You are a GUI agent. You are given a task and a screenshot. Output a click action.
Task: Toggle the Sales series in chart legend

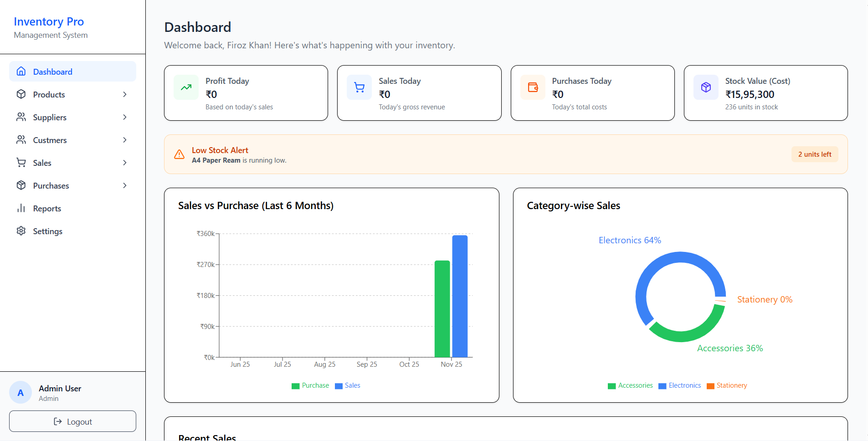348,385
